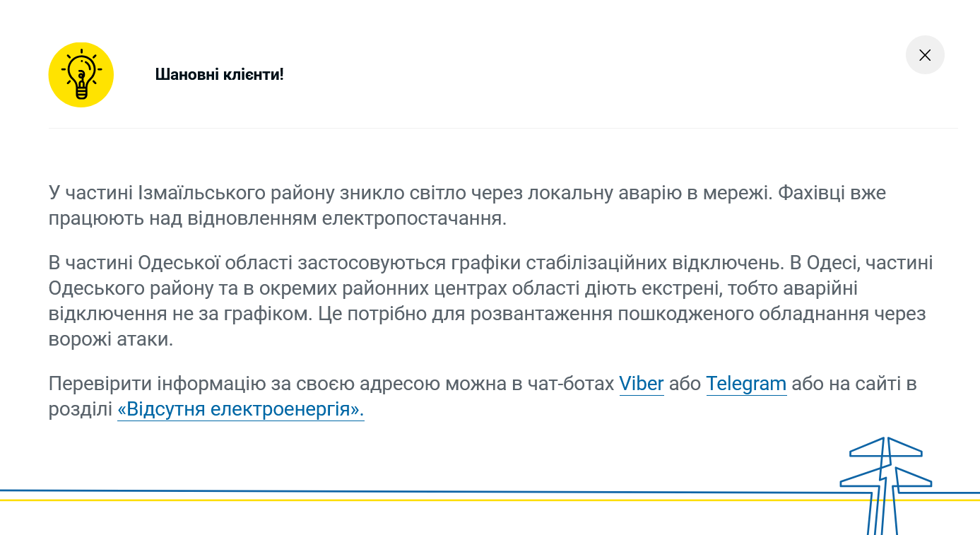The image size is (980, 535).
Task: Click the phrase «ворожі атаки»
Action: pyautogui.click(x=110, y=339)
